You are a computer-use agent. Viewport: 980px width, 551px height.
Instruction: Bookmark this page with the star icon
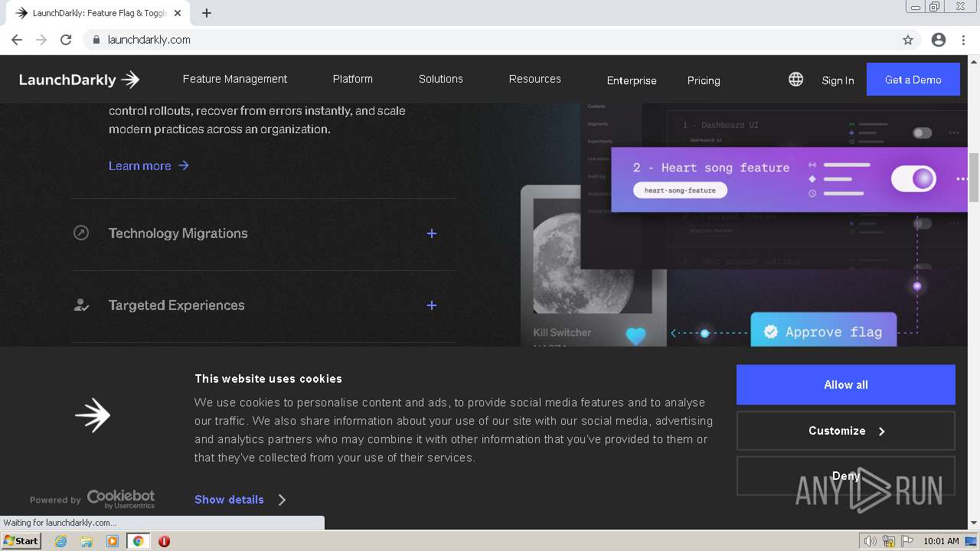[908, 40]
